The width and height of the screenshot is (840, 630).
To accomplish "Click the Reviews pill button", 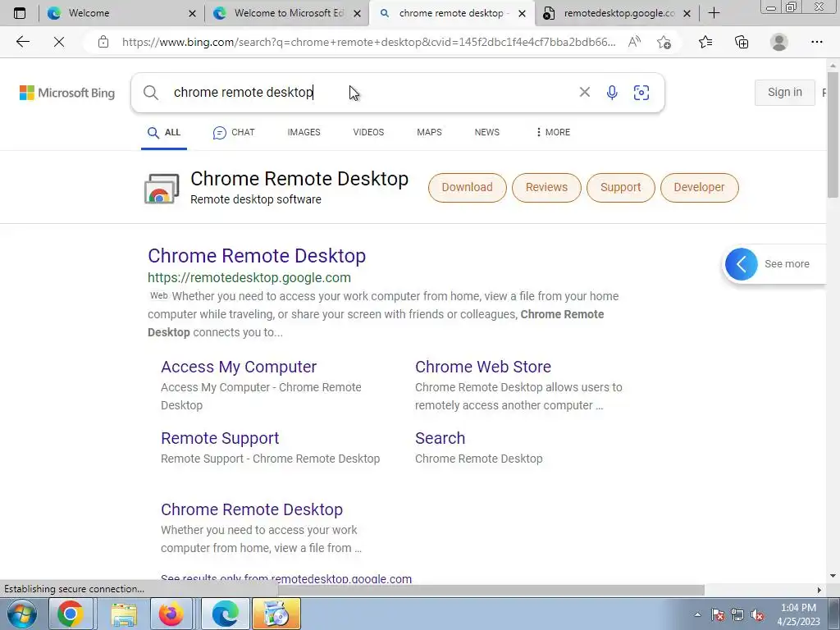I will 546,188.
